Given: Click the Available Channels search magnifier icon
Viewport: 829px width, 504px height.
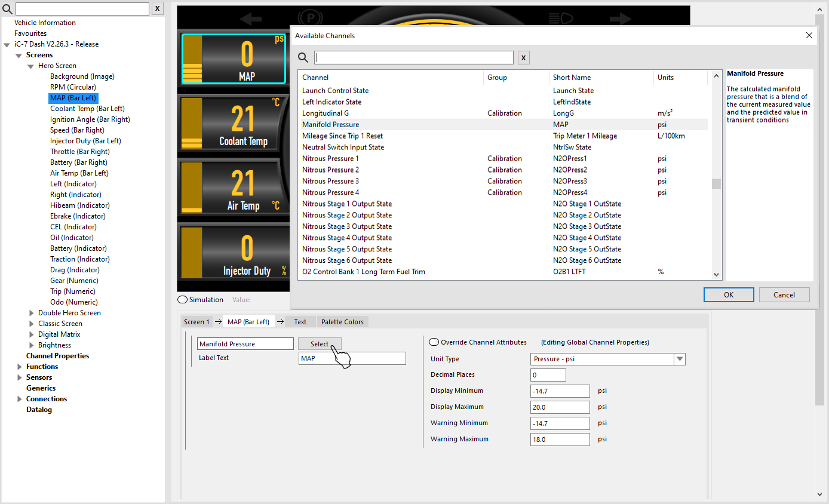Looking at the screenshot, I should pos(303,58).
